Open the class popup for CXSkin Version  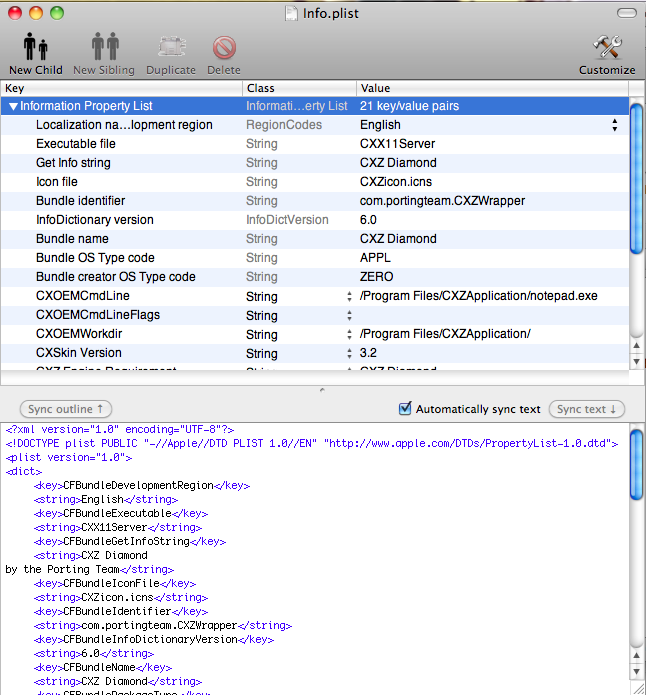click(349, 354)
